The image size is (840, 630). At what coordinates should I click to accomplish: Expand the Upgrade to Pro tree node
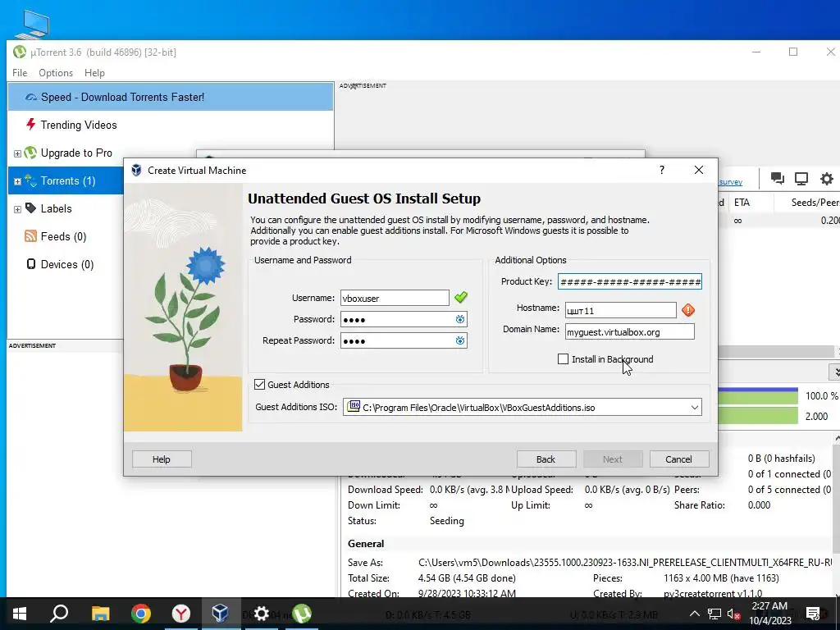click(x=17, y=153)
